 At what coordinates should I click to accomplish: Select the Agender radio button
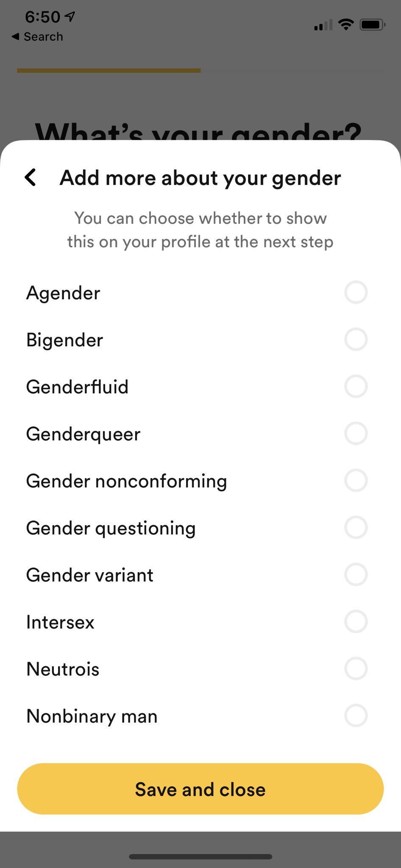pos(356,292)
